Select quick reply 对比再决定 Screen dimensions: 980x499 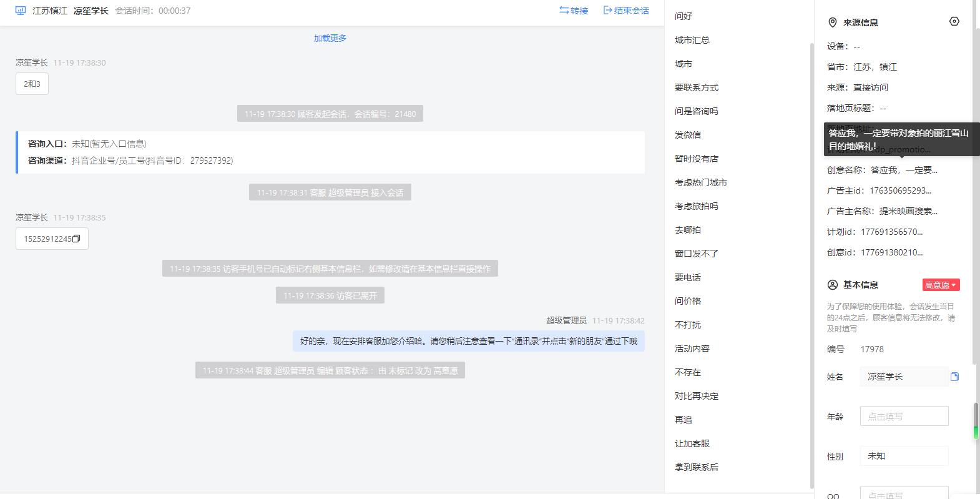click(x=697, y=396)
